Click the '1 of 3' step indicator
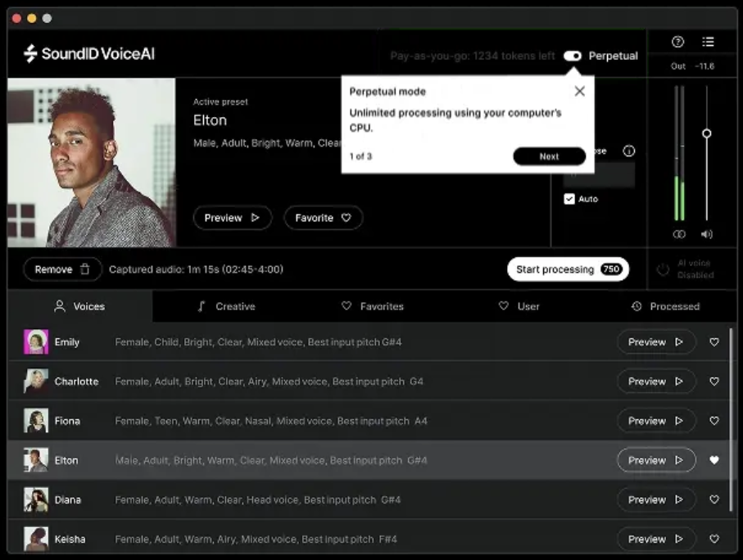The height and width of the screenshot is (560, 743). coord(360,156)
